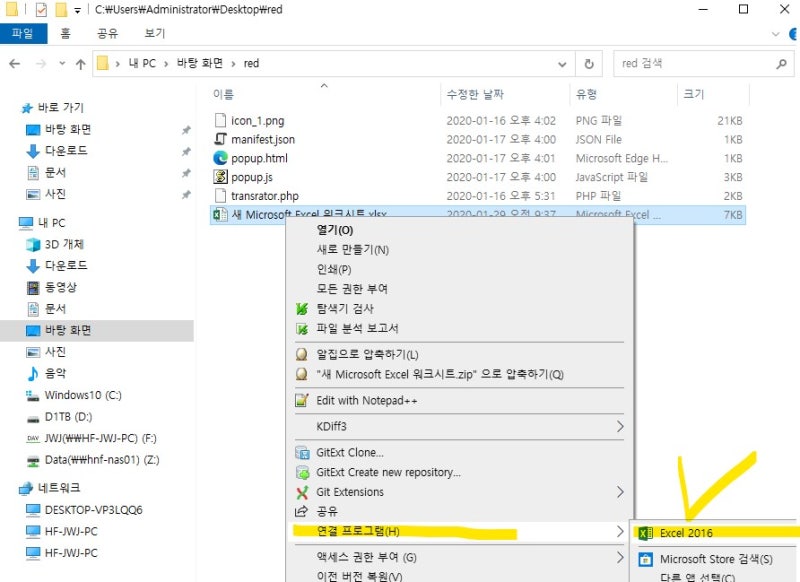Choose 이전 버전 복원(V) entry

point(359,577)
